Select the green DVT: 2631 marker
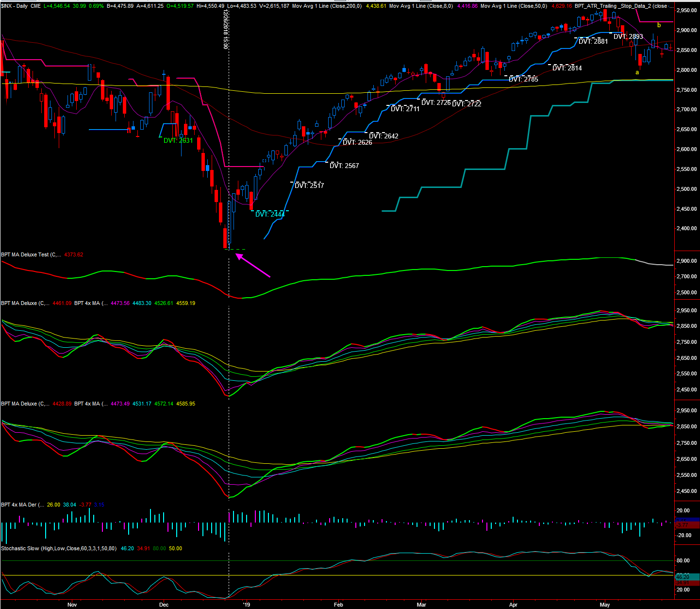 [x=178, y=140]
